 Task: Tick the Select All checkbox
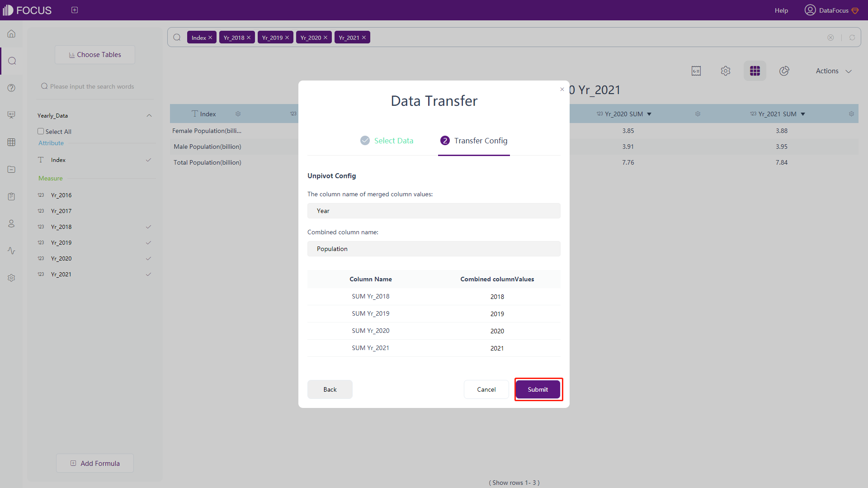[x=41, y=131]
